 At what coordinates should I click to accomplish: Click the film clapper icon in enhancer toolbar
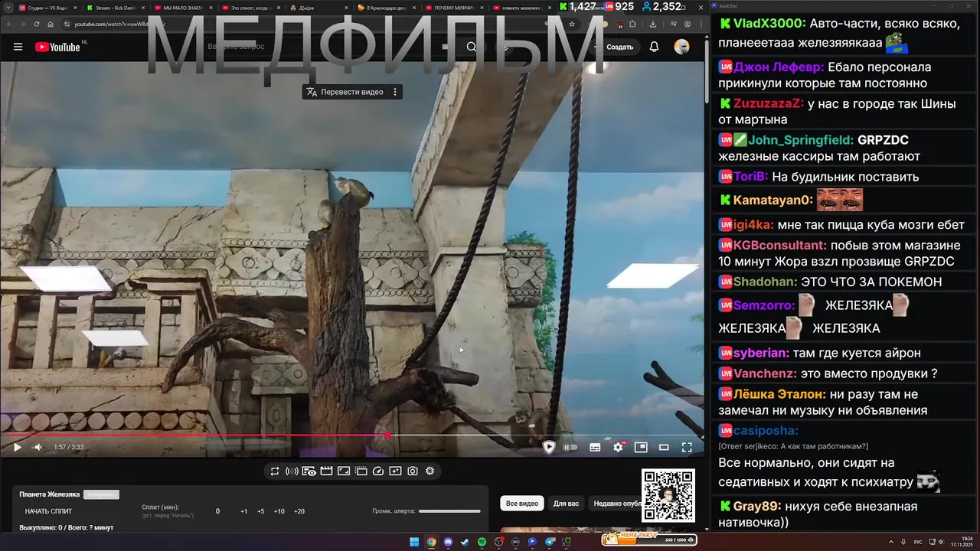click(326, 471)
